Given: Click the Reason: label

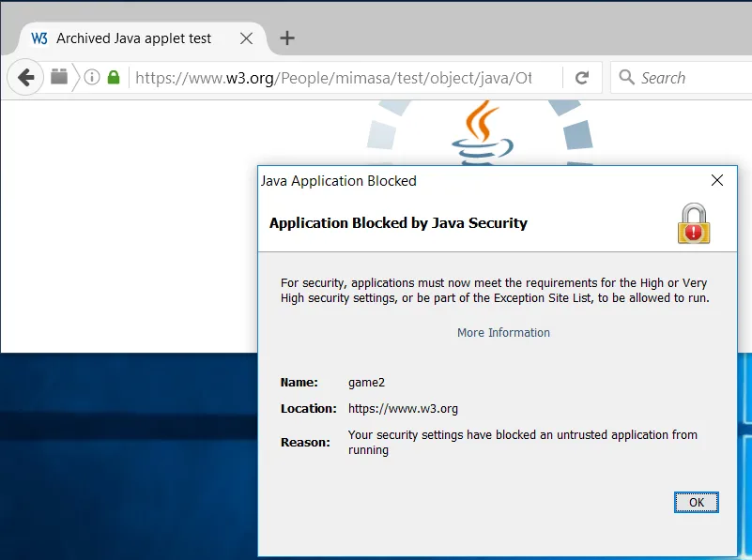Looking at the screenshot, I should tap(305, 442).
